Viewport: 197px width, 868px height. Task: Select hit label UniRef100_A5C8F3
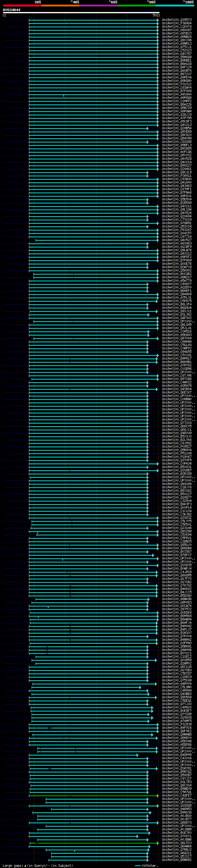tap(177, 121)
